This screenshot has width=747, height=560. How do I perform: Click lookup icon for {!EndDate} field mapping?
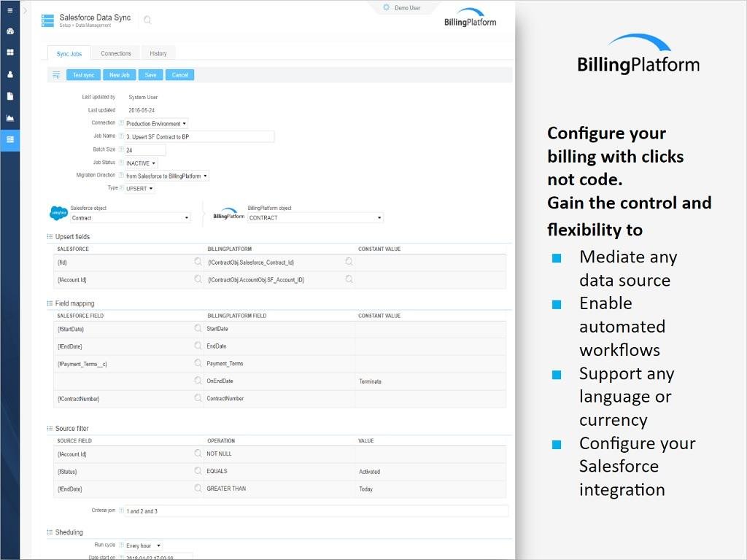198,346
